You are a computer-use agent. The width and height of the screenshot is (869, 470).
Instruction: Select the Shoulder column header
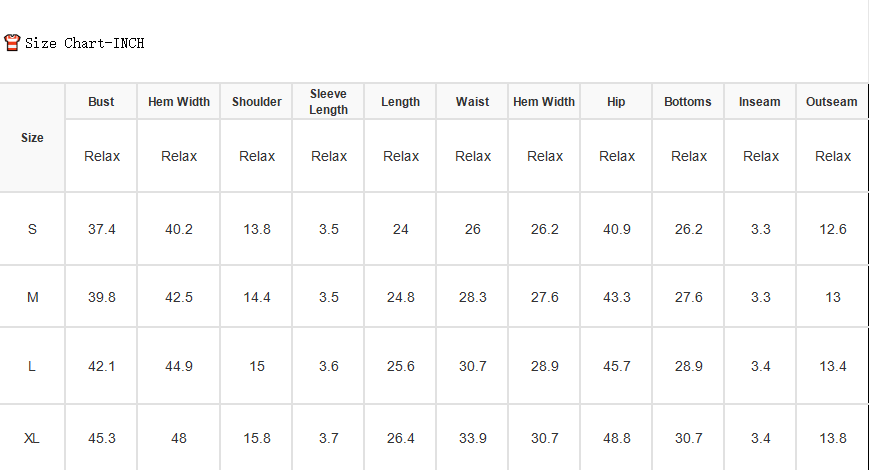257,102
